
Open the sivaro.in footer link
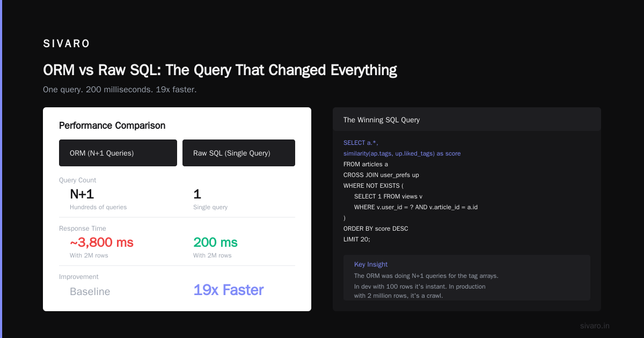coord(595,326)
